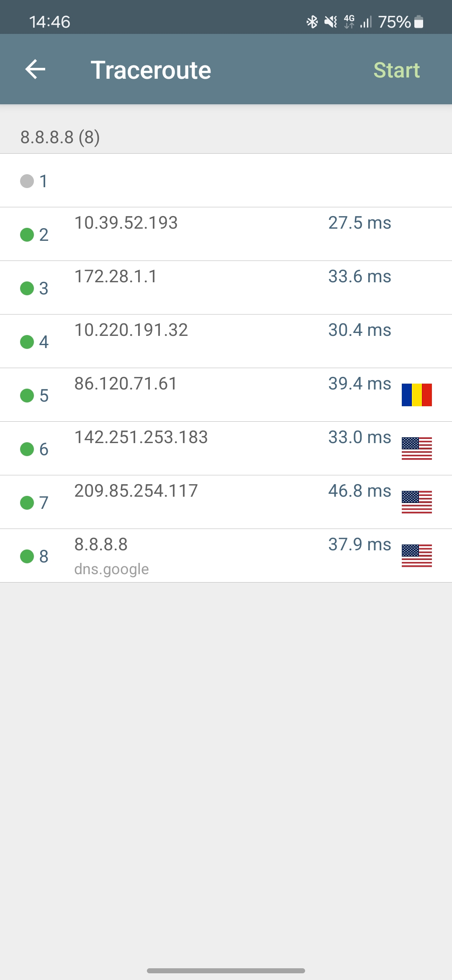Tap the US flag on hop 8
452x980 pixels.
coord(416,556)
